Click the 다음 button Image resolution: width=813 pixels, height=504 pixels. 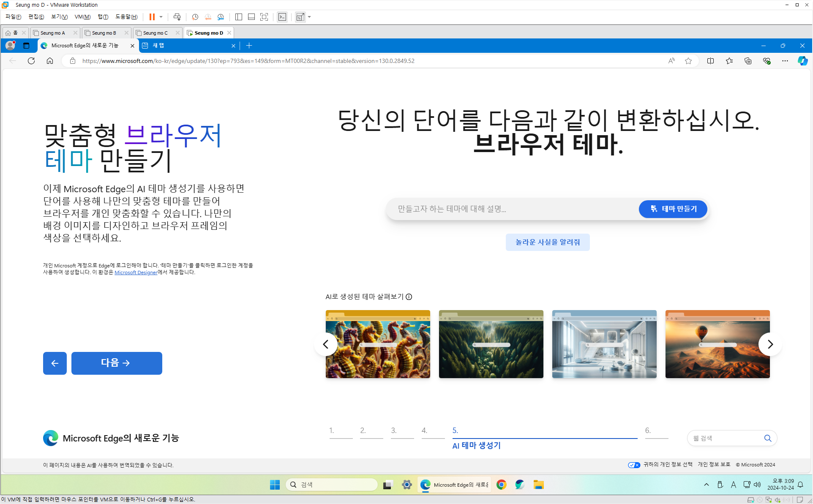point(117,363)
